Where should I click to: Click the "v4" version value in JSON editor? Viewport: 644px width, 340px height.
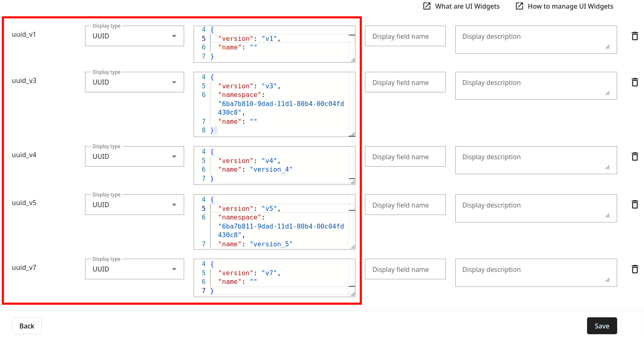(x=269, y=161)
